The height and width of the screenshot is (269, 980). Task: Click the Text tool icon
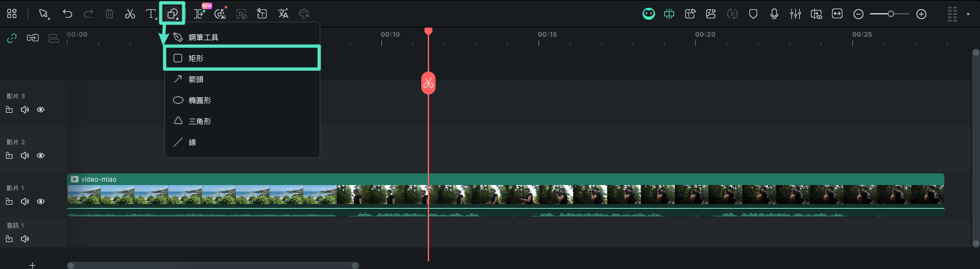151,14
